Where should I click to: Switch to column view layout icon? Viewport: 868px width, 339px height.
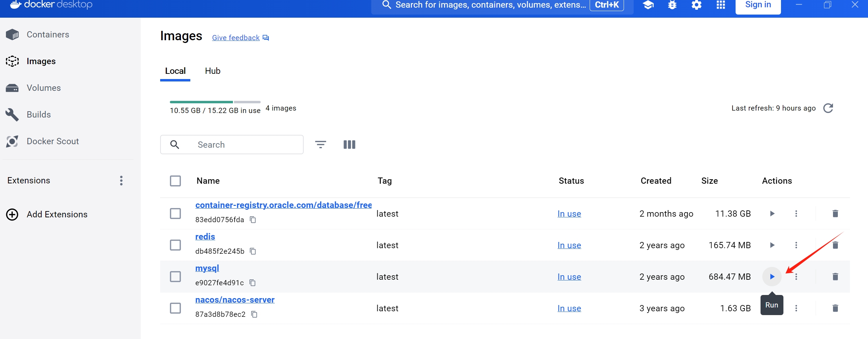[x=349, y=144]
